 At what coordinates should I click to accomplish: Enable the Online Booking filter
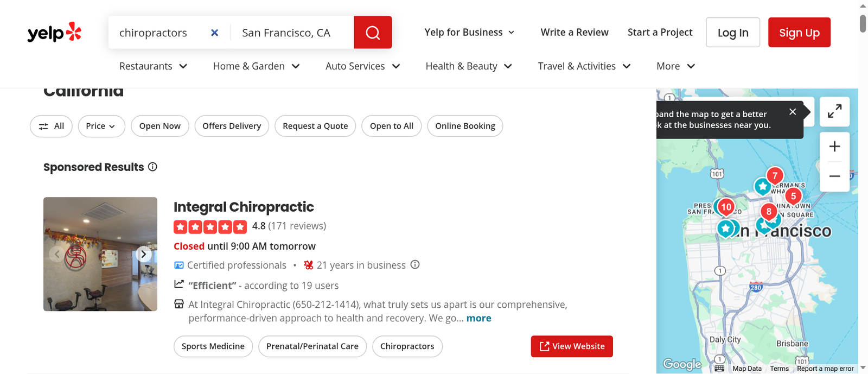(465, 126)
